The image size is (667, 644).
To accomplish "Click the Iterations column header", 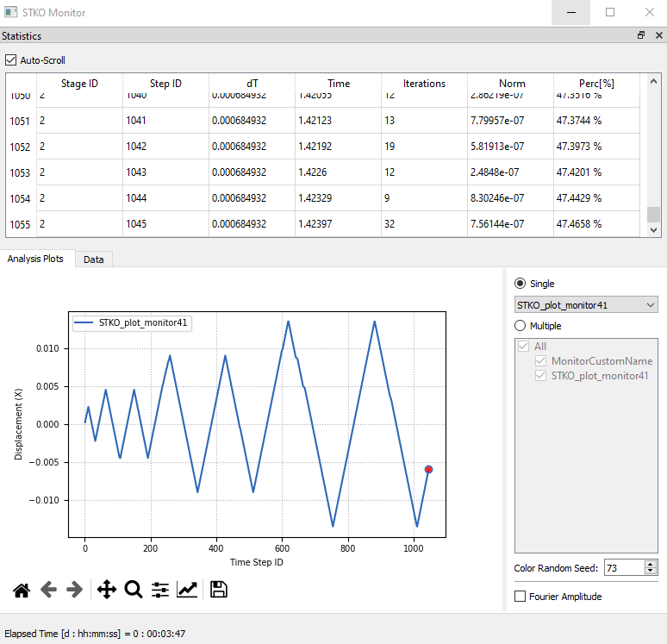I will pyautogui.click(x=424, y=84).
